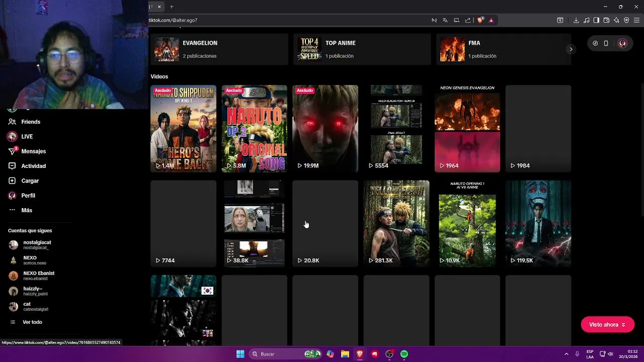Open the Windows Start menu
This screenshot has height=362, width=644.
pos(240,354)
